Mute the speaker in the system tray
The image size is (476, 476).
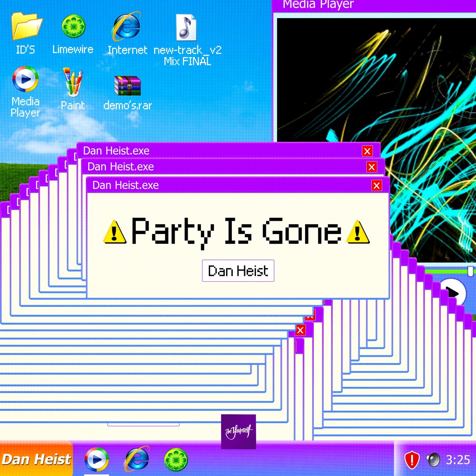point(433,460)
